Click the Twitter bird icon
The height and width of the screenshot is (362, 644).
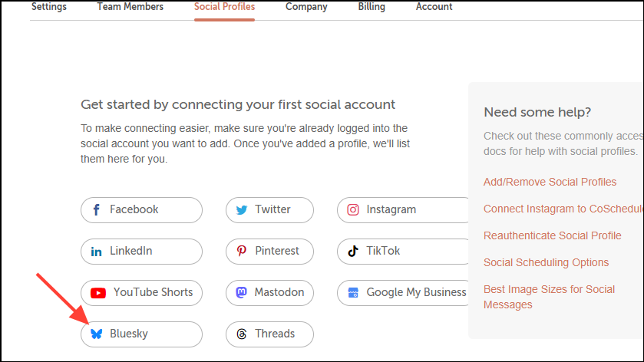pyautogui.click(x=242, y=210)
